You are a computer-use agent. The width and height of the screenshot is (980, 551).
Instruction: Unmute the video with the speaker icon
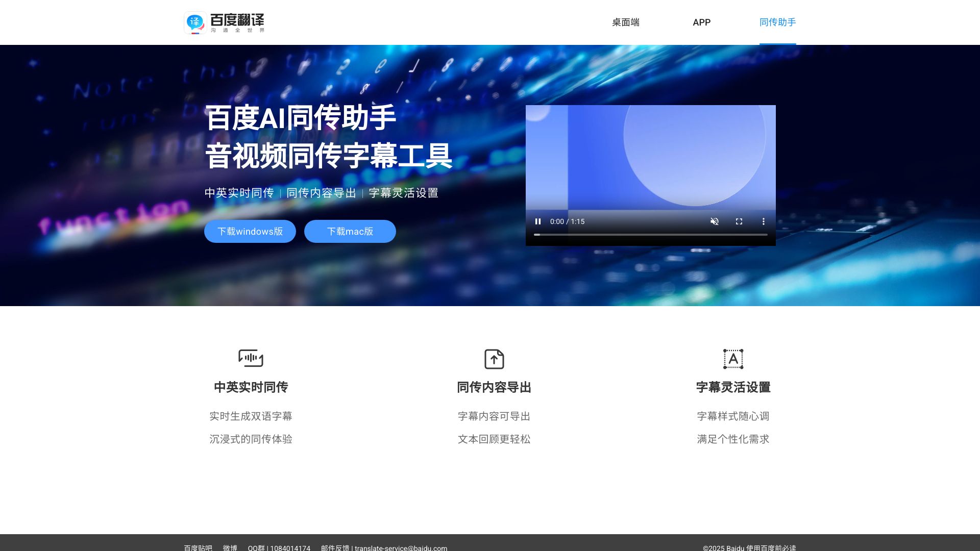click(x=715, y=221)
